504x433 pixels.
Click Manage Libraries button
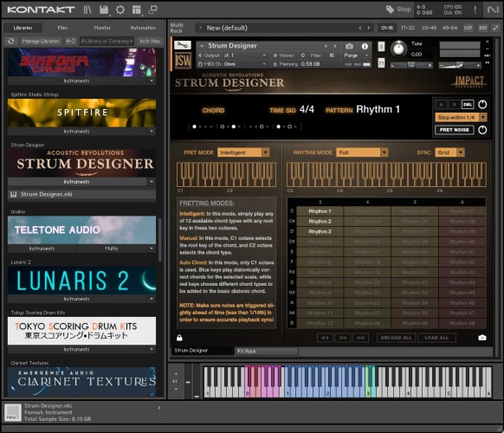click(41, 42)
